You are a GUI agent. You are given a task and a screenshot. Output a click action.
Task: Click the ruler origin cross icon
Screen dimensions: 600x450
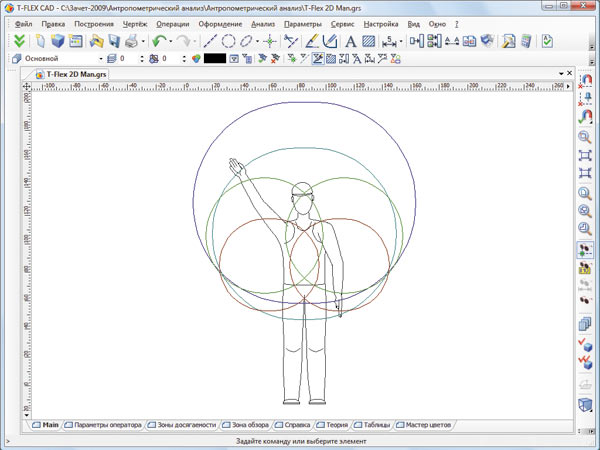(26, 86)
